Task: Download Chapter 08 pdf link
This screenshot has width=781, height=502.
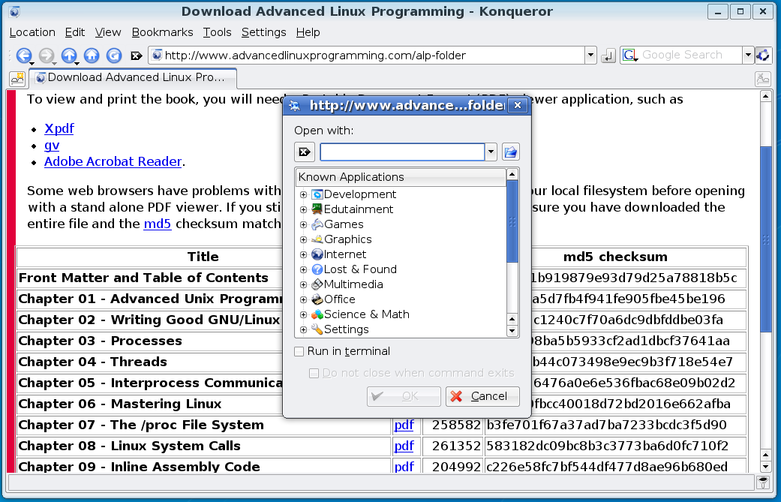Action: coord(404,446)
